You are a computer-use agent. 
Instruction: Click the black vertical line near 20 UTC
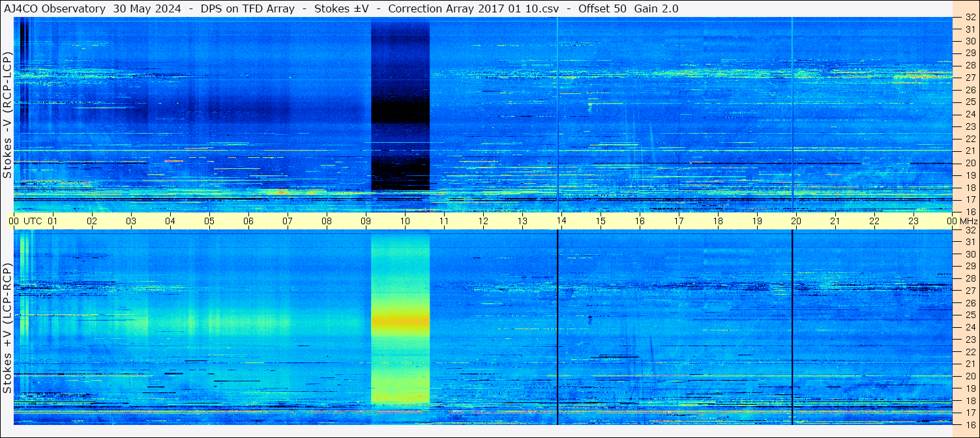(x=792, y=327)
